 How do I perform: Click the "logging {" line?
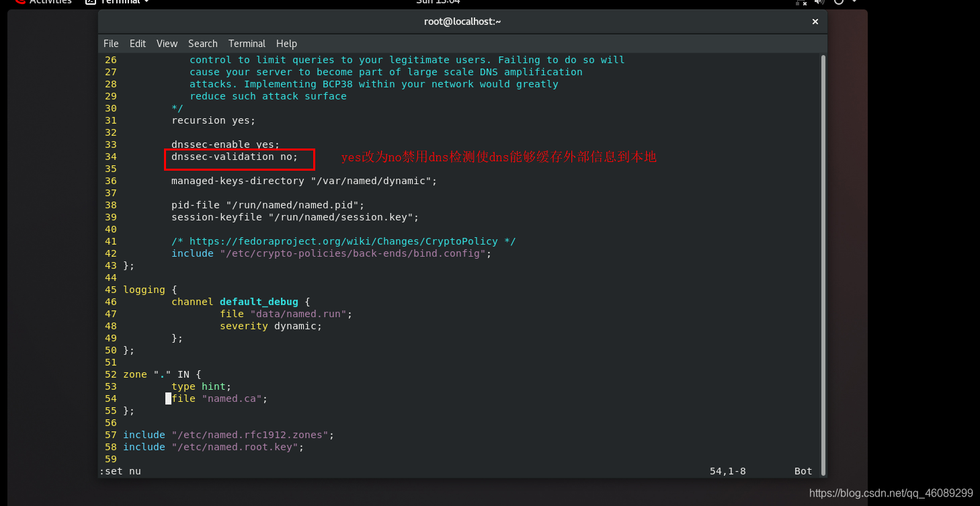point(150,290)
